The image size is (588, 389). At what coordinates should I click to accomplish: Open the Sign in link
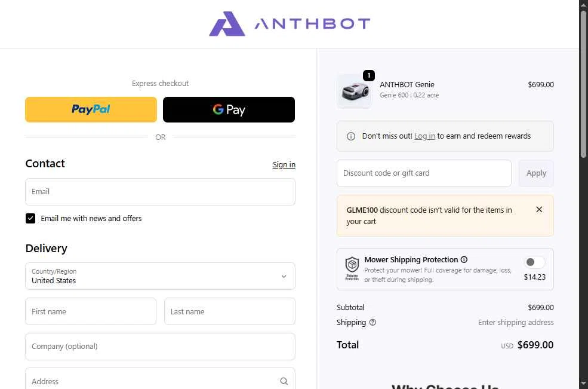pos(284,164)
